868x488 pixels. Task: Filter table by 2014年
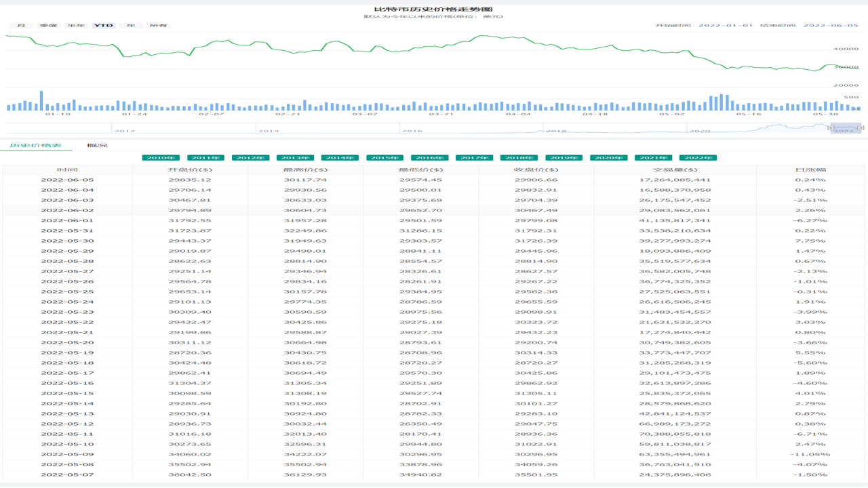click(340, 158)
